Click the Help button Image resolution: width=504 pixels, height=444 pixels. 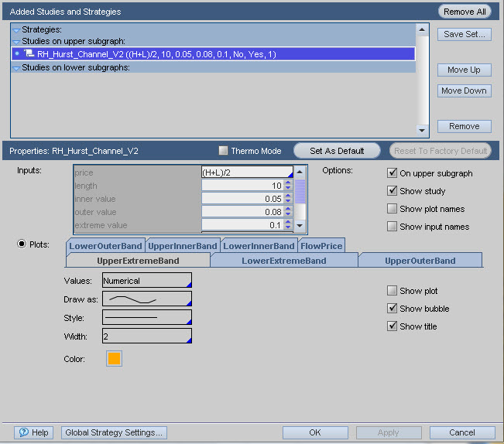33,432
